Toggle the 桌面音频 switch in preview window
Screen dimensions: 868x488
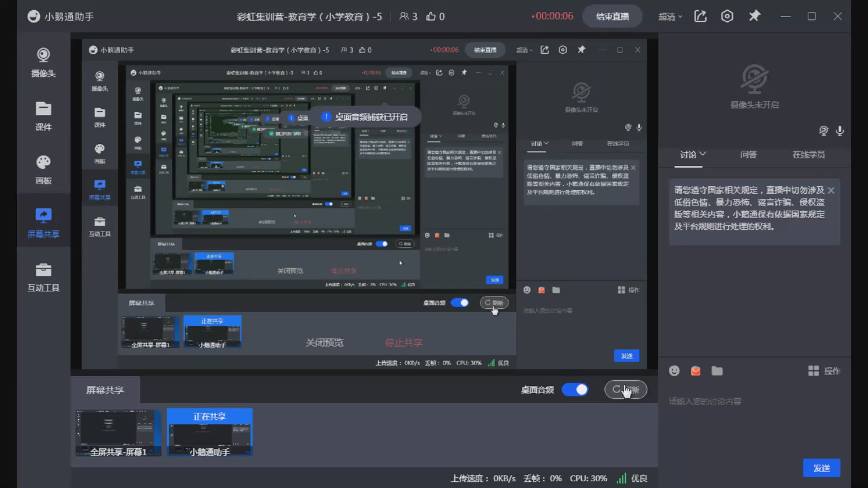pos(460,303)
